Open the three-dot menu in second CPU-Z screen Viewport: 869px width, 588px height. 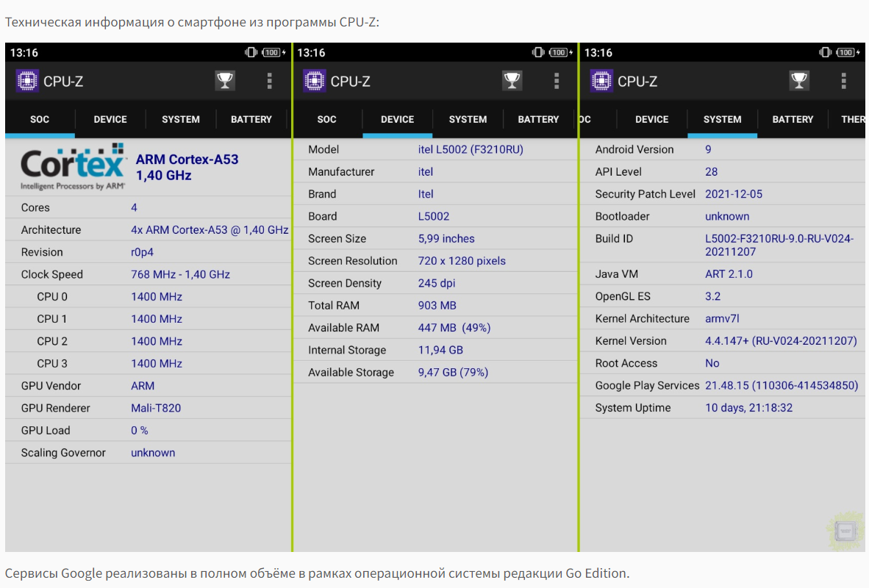557,81
